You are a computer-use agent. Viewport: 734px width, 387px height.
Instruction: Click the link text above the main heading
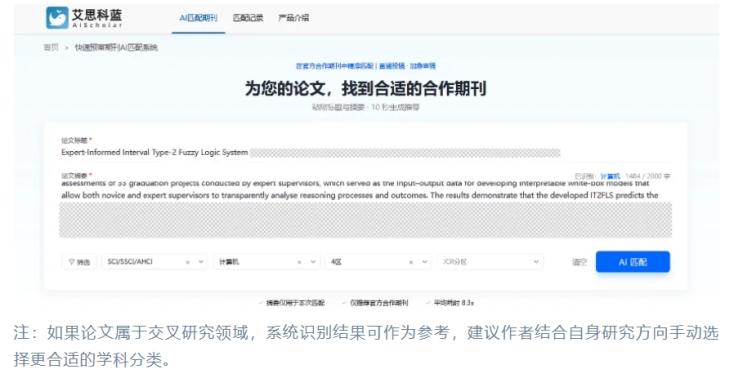(x=366, y=66)
